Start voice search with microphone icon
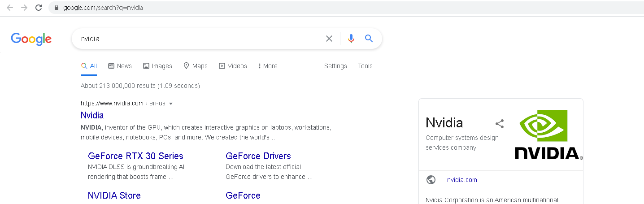The image size is (644, 204). pos(351,39)
